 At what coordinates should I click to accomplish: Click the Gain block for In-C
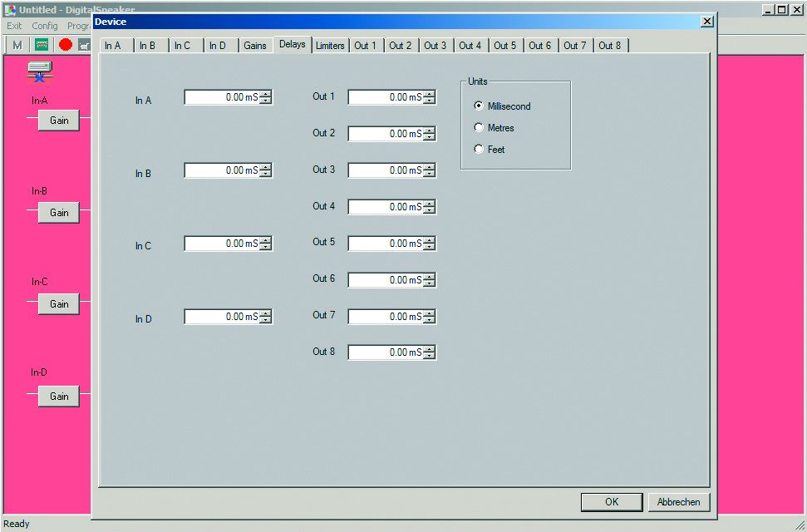59,304
